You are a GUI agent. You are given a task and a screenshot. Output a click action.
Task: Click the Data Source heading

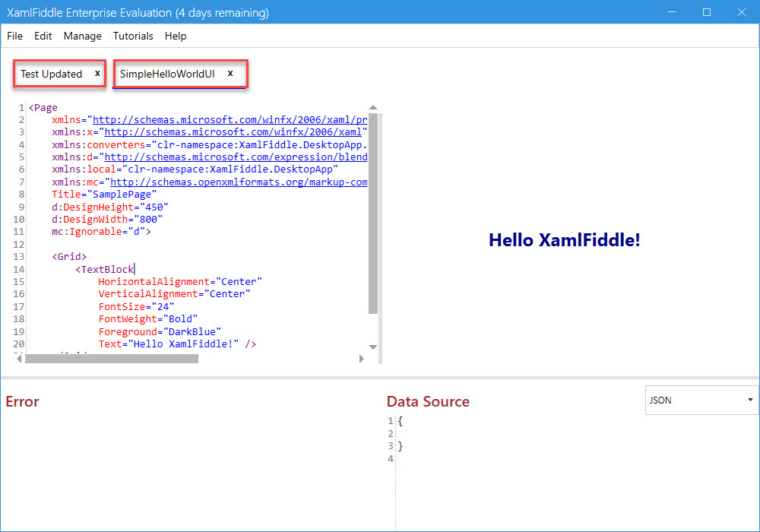coord(428,401)
